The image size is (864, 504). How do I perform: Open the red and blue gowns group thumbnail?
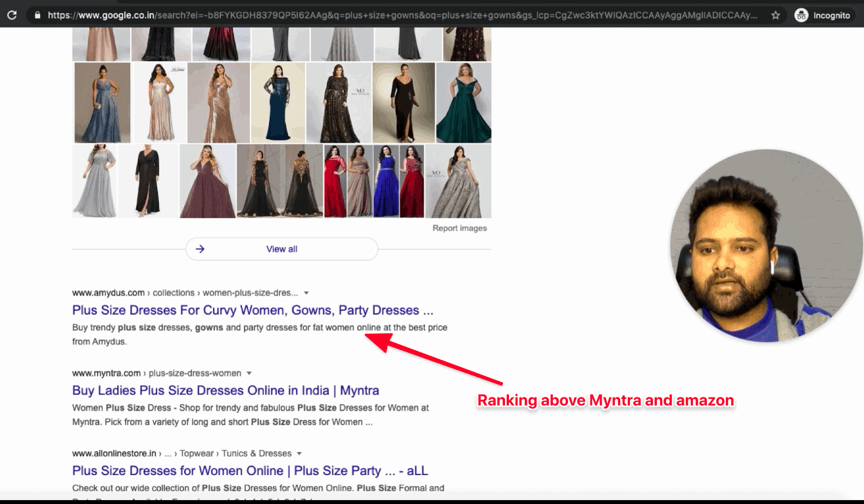click(x=373, y=181)
